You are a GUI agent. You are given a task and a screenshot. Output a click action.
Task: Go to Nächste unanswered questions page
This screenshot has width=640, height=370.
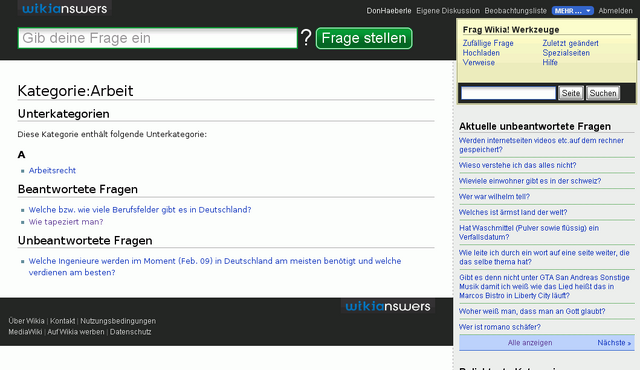click(614, 343)
